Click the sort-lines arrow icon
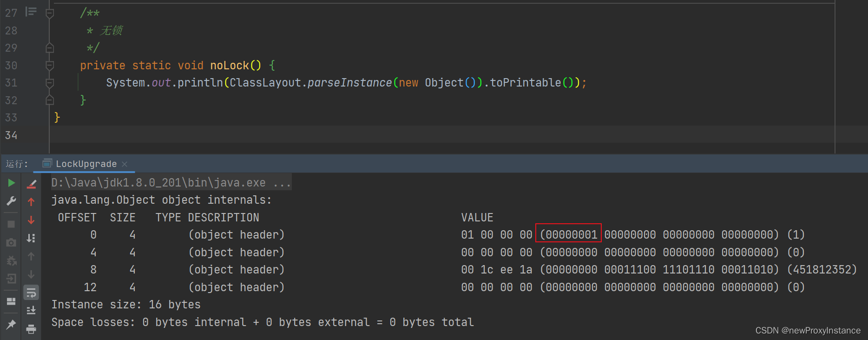 pos(31,238)
